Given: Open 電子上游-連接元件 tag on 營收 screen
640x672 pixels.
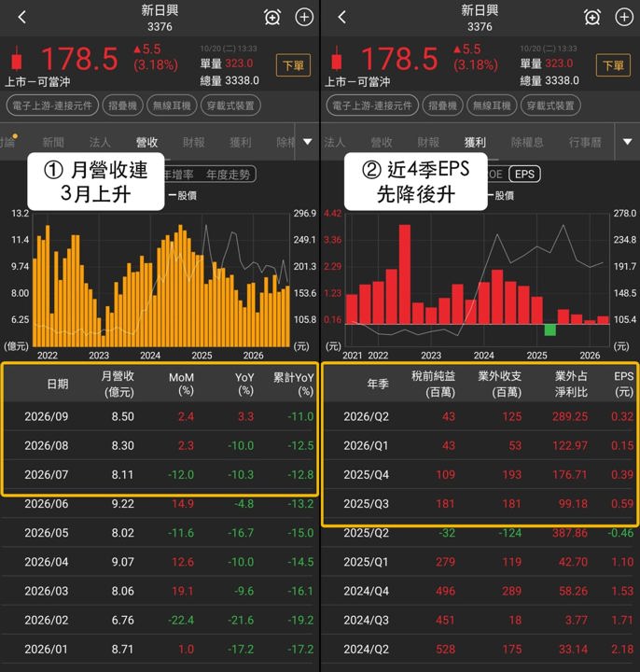Looking at the screenshot, I should click(x=52, y=105).
